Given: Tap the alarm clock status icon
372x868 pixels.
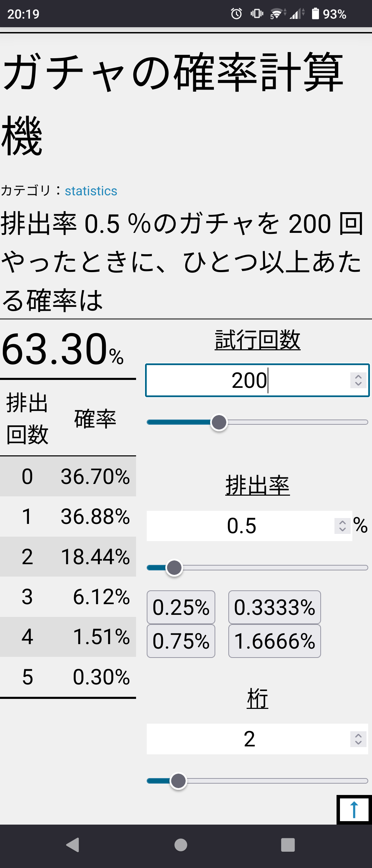Looking at the screenshot, I should click(236, 14).
